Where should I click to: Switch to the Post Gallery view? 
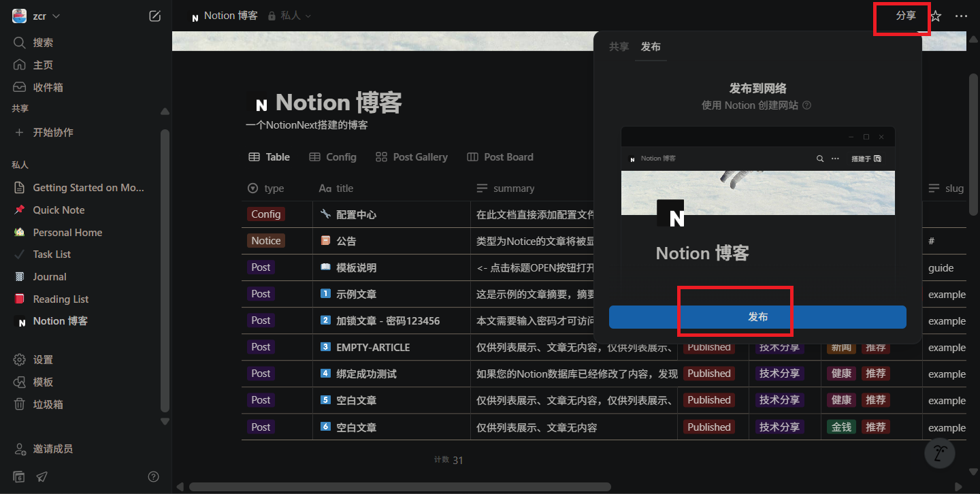[412, 157]
